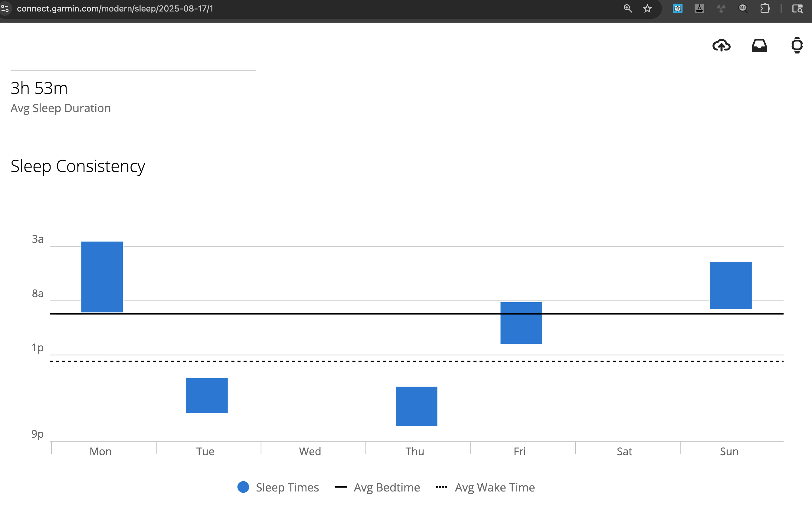This screenshot has width=812, height=506.
Task: Open the blue book reader extension
Action: tap(677, 9)
